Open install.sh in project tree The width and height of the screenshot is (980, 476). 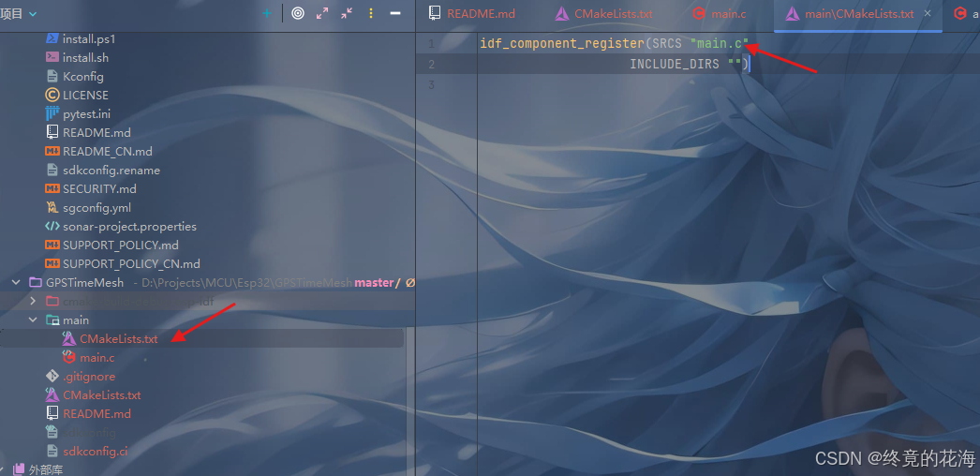(x=85, y=57)
